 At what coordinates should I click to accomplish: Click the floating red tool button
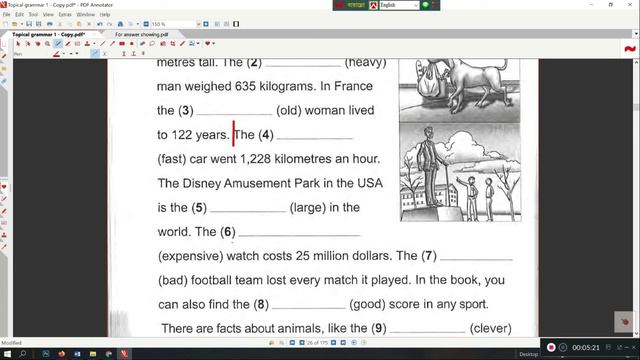click(624, 322)
